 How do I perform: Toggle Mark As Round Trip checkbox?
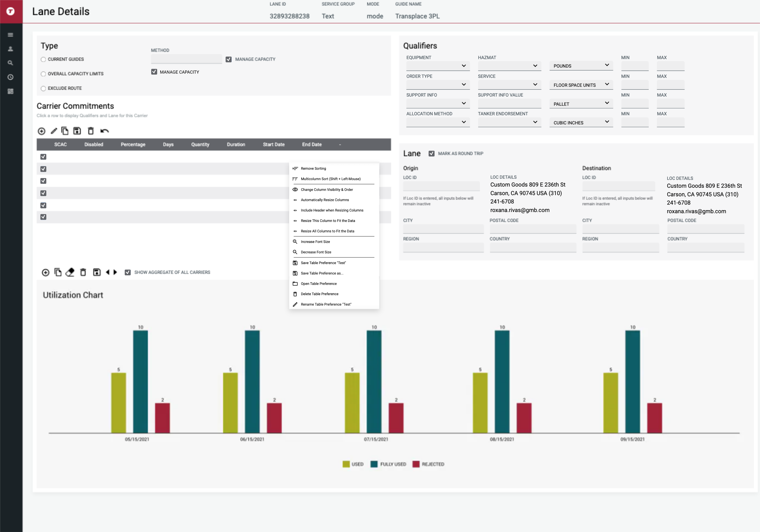tap(431, 154)
